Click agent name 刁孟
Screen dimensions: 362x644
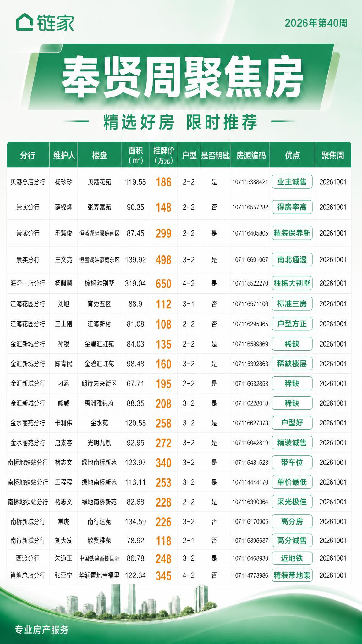[64, 383]
